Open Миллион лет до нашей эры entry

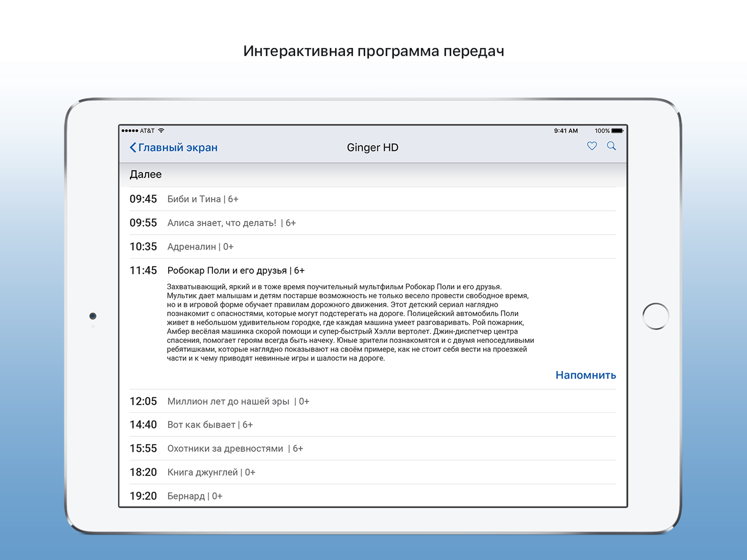tap(238, 402)
